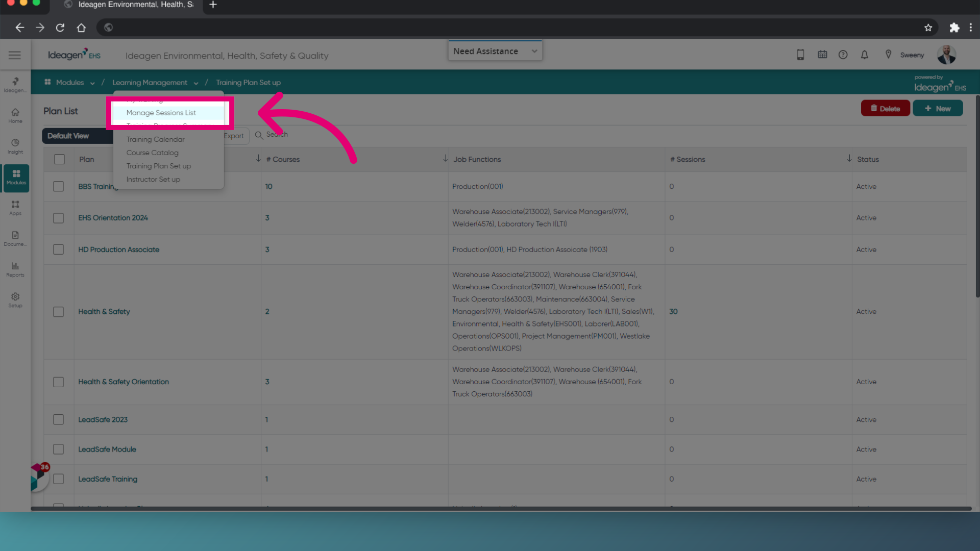Open browser three-dot menu
The width and height of the screenshot is (980, 551).
(x=971, y=28)
